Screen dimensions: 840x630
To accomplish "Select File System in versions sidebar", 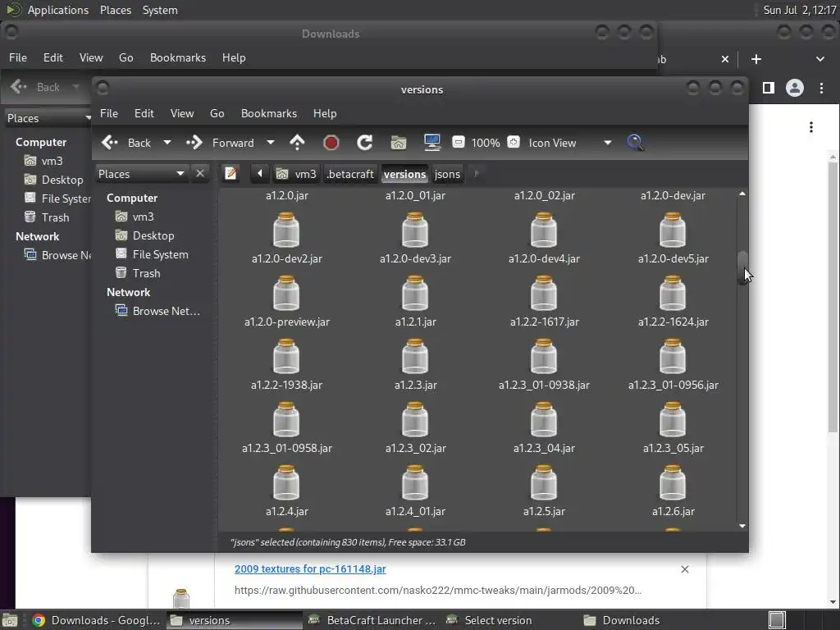I will tap(160, 254).
